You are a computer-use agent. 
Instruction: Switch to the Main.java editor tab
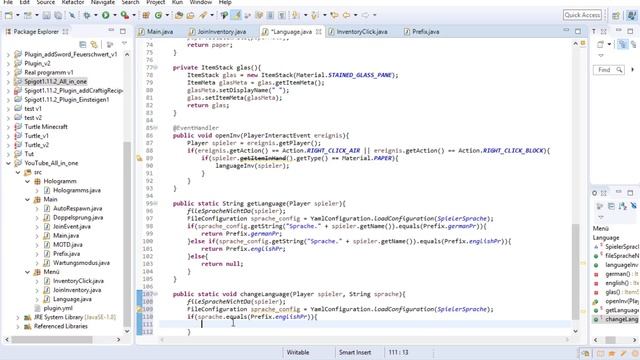coord(160,32)
